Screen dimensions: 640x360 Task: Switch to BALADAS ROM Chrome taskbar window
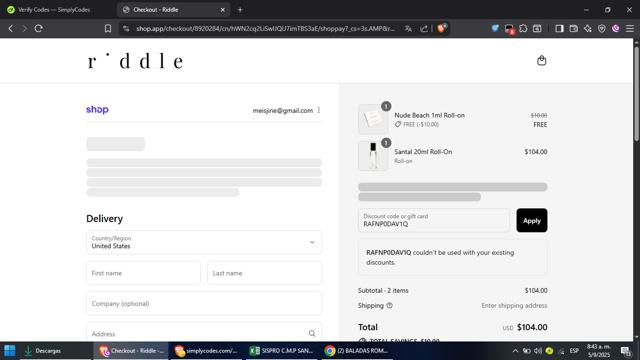point(356,351)
